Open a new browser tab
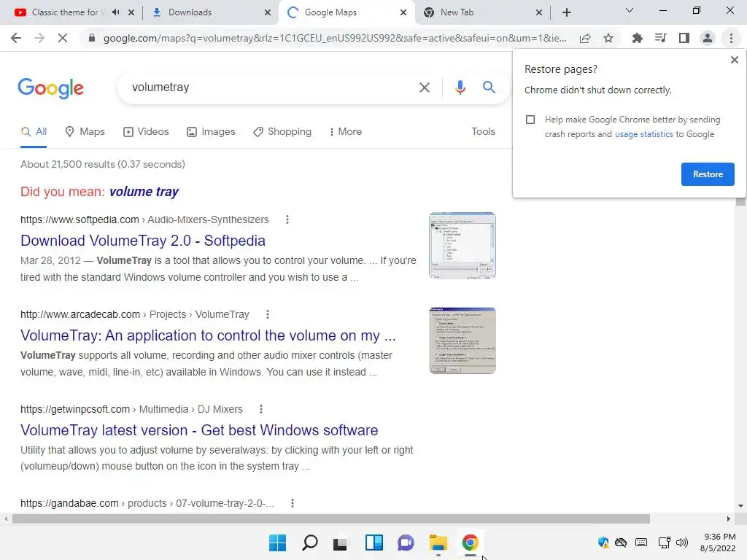The image size is (747, 560). tap(566, 12)
